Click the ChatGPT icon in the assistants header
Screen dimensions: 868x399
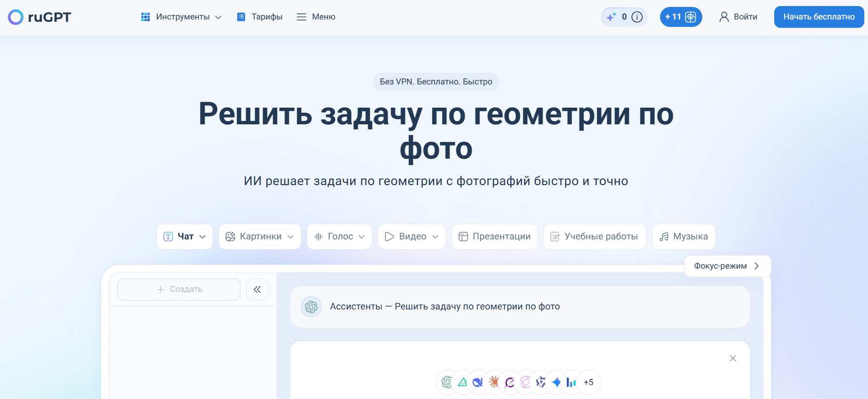311,307
